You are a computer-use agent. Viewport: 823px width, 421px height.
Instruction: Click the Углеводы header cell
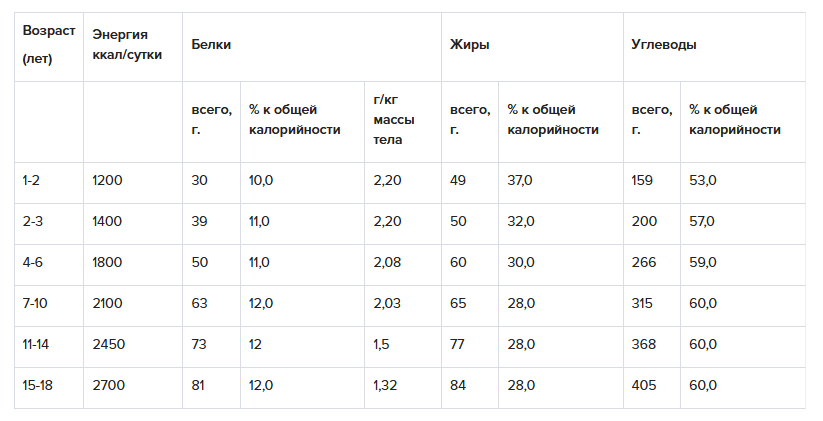coord(664,45)
